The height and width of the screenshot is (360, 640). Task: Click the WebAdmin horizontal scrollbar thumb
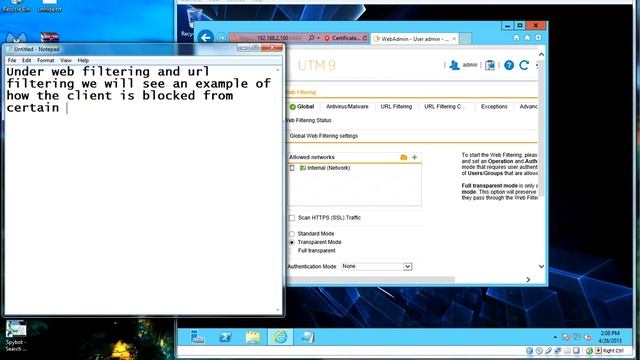pos(370,280)
